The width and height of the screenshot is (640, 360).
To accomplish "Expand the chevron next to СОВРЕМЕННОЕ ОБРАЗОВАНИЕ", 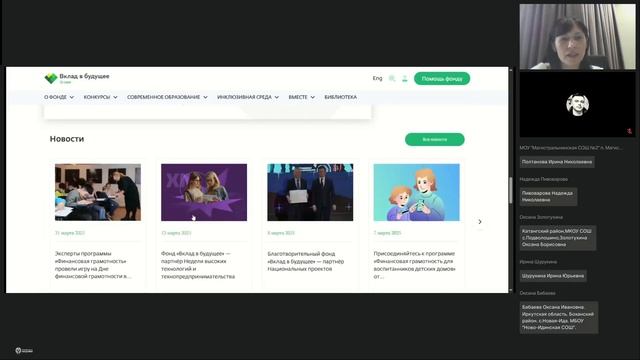I will 205,97.
